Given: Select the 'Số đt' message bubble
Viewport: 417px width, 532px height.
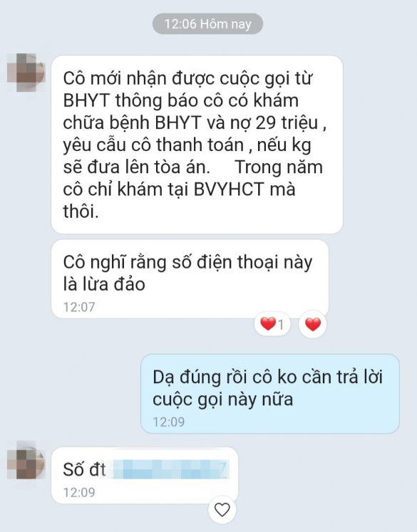Looking at the screenshot, I should [145, 475].
